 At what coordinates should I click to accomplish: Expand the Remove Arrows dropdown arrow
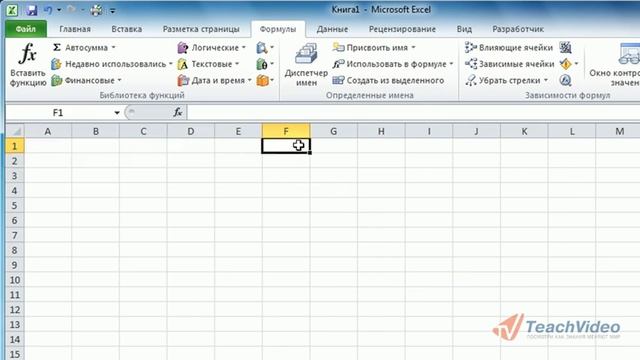pyautogui.click(x=546, y=80)
